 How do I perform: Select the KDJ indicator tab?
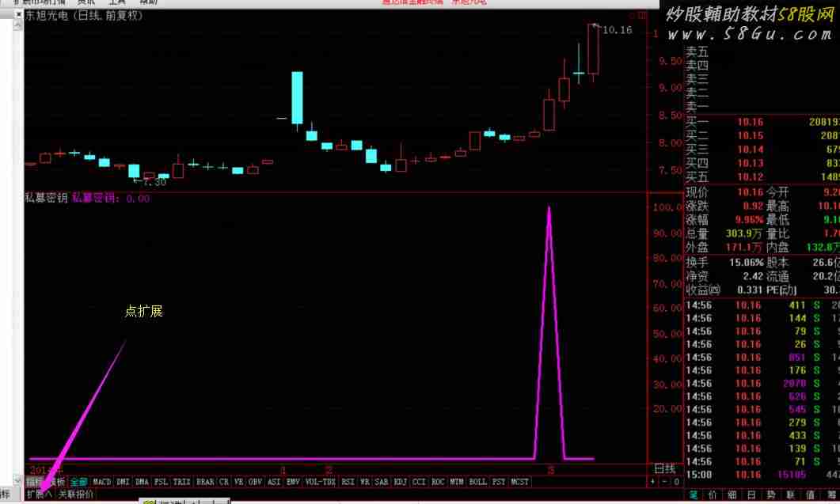pyautogui.click(x=400, y=482)
